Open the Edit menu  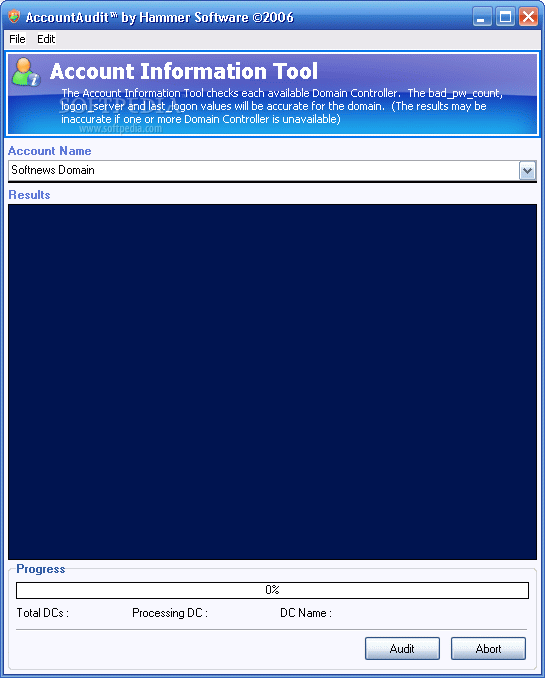coord(46,39)
